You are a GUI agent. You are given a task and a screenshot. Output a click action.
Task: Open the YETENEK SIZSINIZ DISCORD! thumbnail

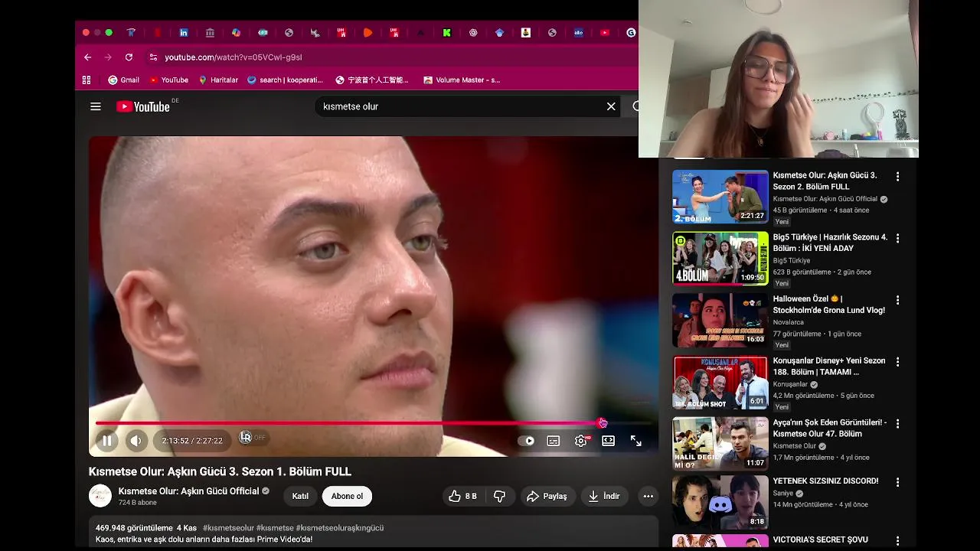click(x=720, y=502)
